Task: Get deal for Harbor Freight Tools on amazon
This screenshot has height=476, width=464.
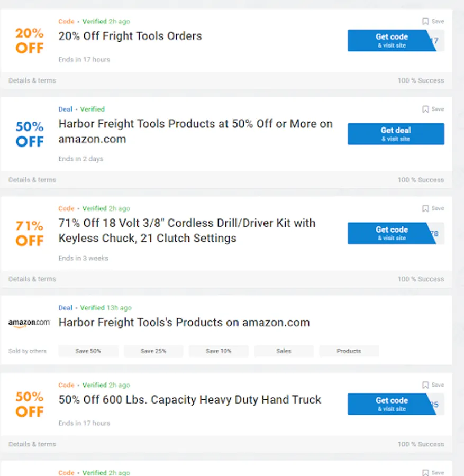Action: [x=396, y=134]
